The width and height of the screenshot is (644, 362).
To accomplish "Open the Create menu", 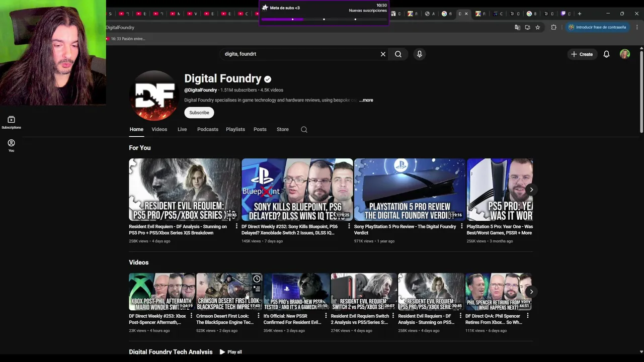I will coord(582,54).
